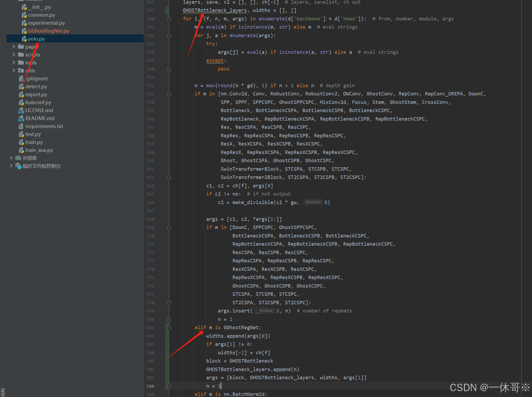Open the __init__.py file

[x=39, y=7]
